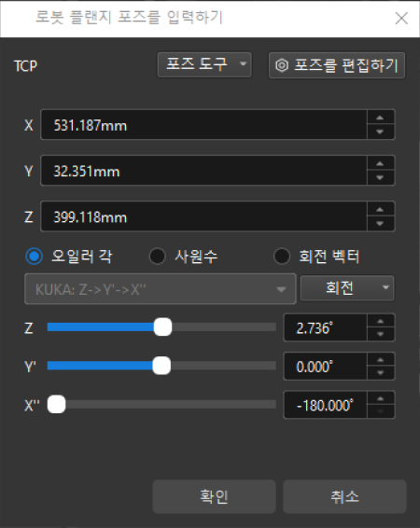Screen dimensions: 420x528
Task: Increase the Z Euler angle value
Action: click(x=380, y=321)
